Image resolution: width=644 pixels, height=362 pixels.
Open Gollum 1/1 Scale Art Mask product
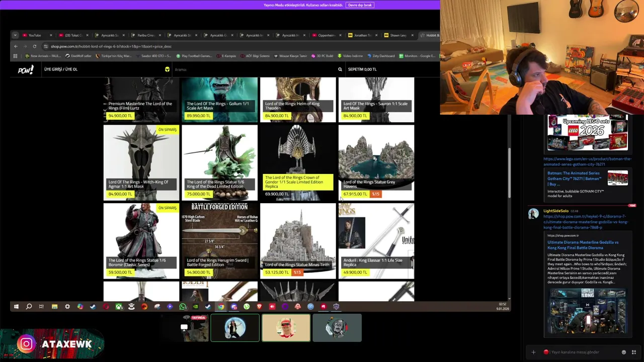pyautogui.click(x=219, y=100)
